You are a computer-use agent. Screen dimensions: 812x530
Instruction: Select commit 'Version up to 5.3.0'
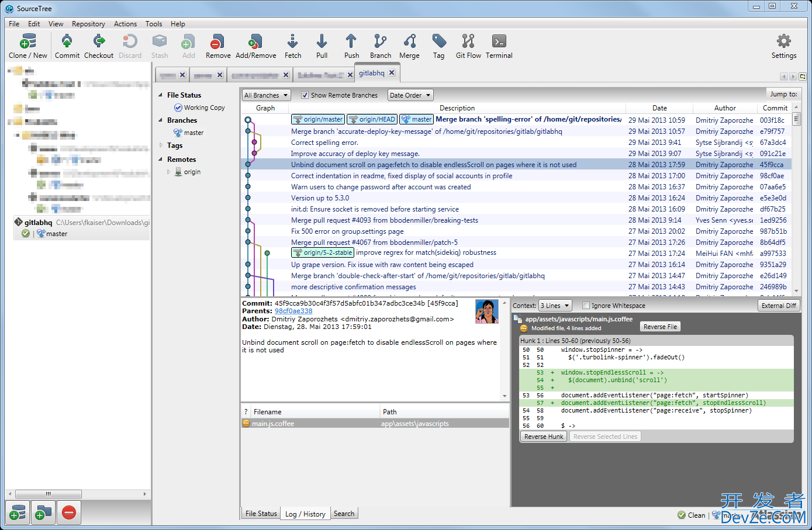(516, 198)
